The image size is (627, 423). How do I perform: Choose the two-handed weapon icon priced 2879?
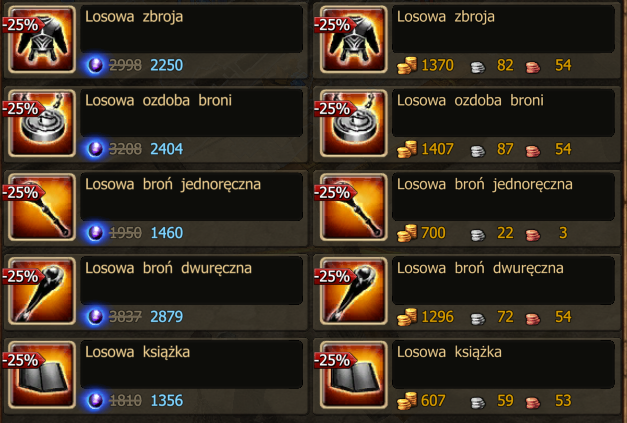point(42,291)
